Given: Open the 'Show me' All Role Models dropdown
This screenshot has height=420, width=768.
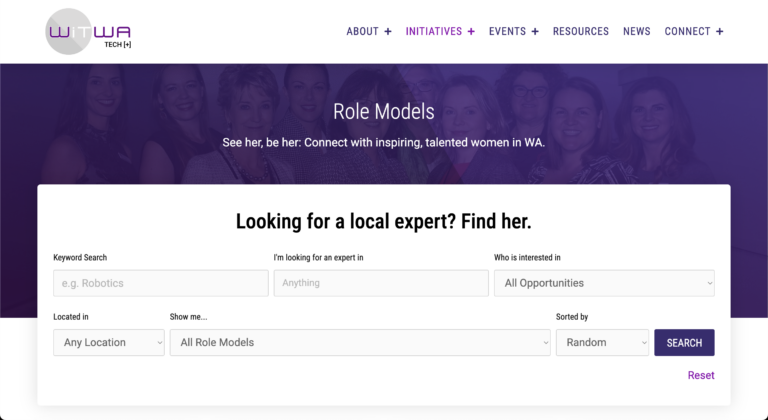Looking at the screenshot, I should pyautogui.click(x=360, y=342).
